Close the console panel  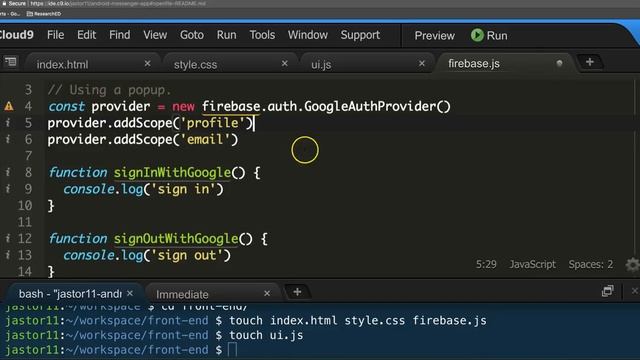click(634, 291)
